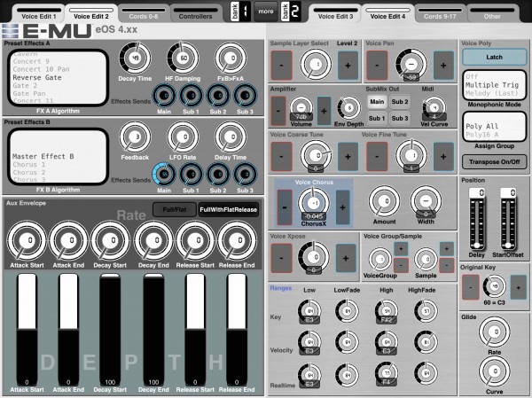Click the Decay Time knob
532x398 pixels.
click(x=135, y=58)
